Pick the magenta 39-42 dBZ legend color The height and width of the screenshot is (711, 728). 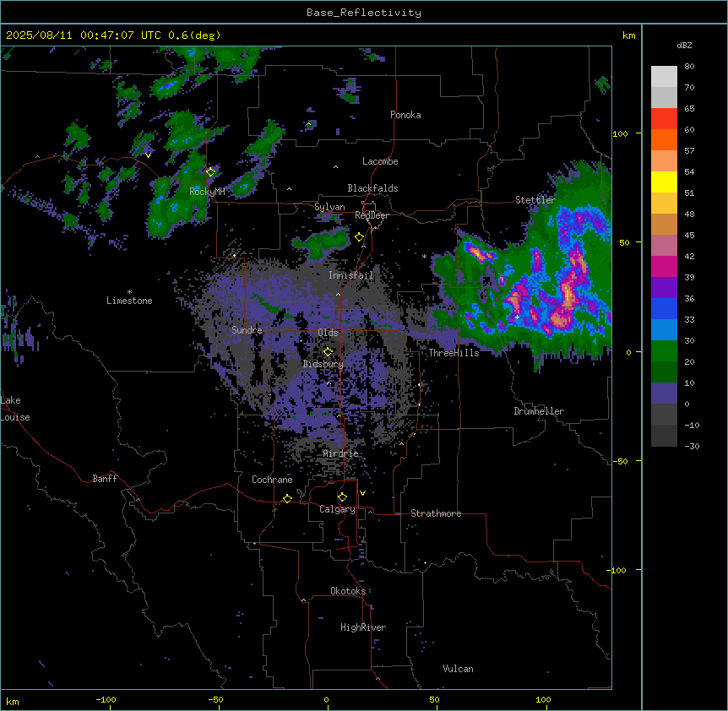coord(664,266)
